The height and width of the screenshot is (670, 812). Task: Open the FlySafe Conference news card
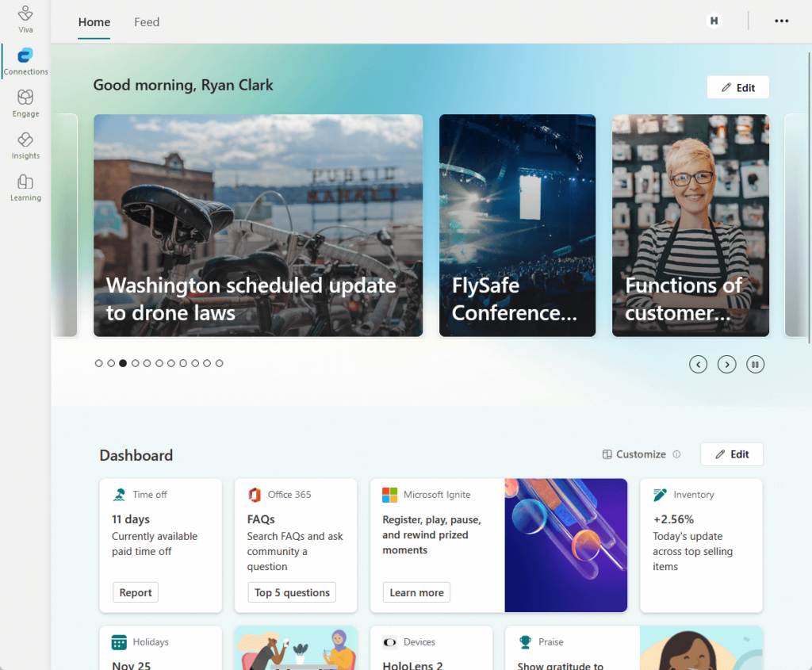(x=517, y=225)
